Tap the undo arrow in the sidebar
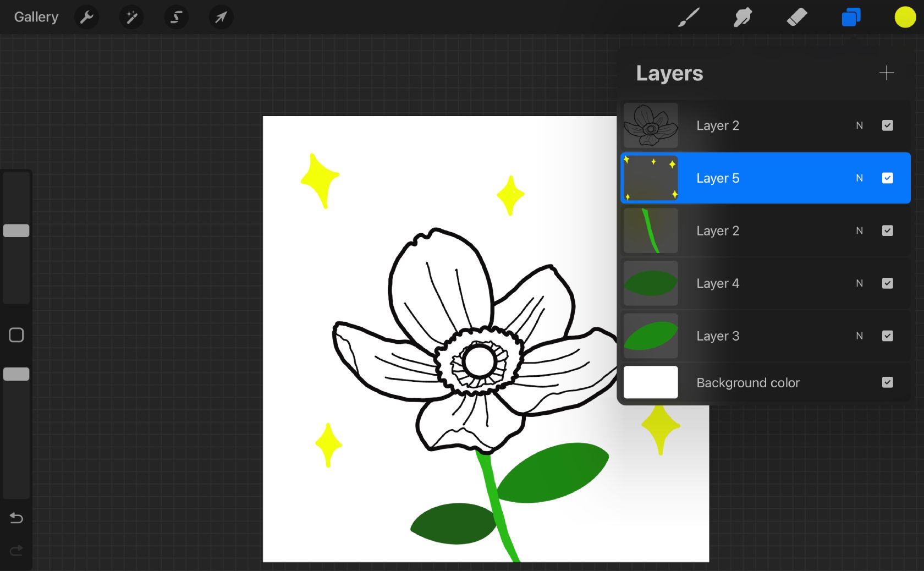The width and height of the screenshot is (924, 571). (16, 518)
